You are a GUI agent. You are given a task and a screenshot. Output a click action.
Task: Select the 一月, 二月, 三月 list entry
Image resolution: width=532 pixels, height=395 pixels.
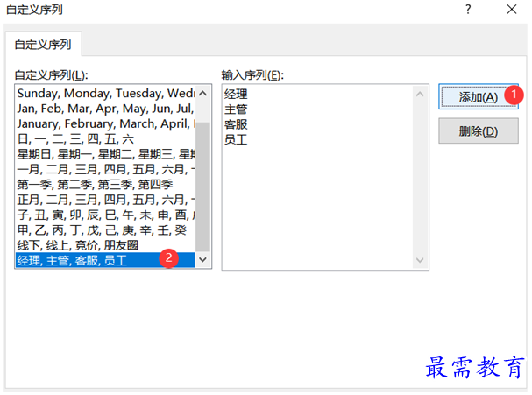(x=105, y=169)
